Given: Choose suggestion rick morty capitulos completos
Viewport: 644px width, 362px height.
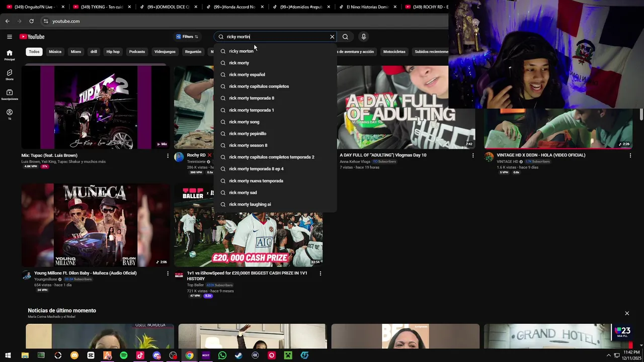Looking at the screenshot, I should 276,86.
